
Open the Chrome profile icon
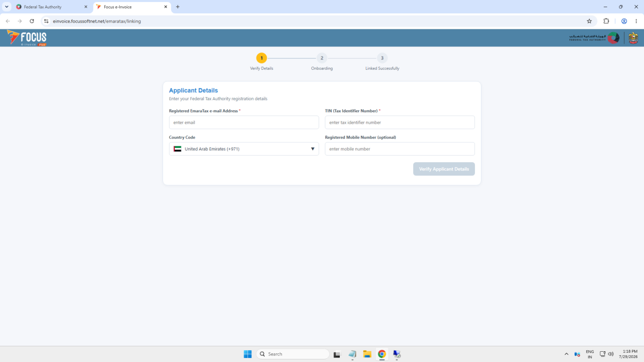pyautogui.click(x=624, y=21)
